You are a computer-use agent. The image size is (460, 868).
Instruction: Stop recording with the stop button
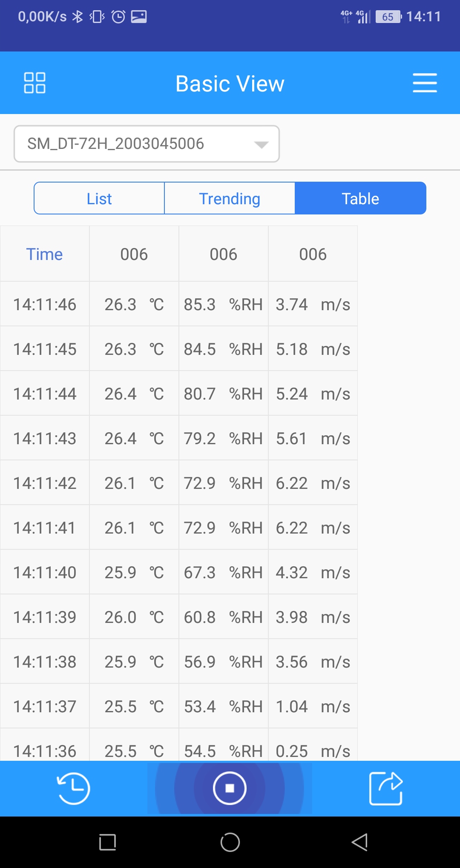pyautogui.click(x=230, y=788)
